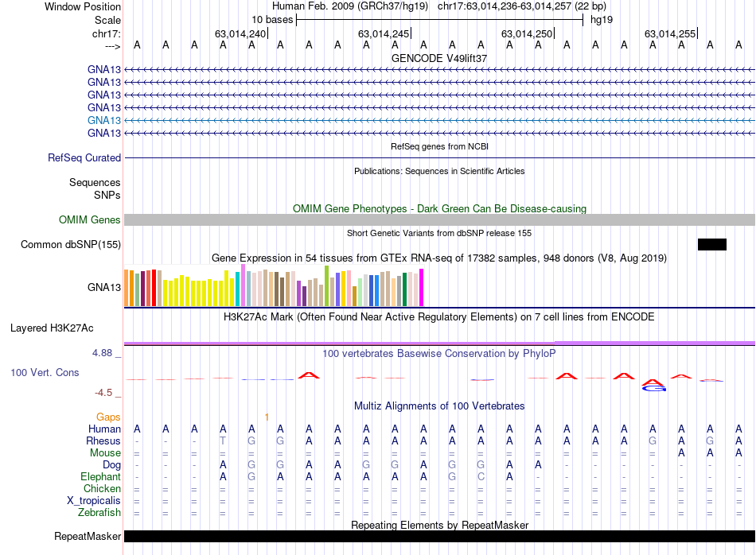The width and height of the screenshot is (756, 555).
Task: Click the Multiz Alignments of 100 Vertebrates title
Action: point(439,406)
